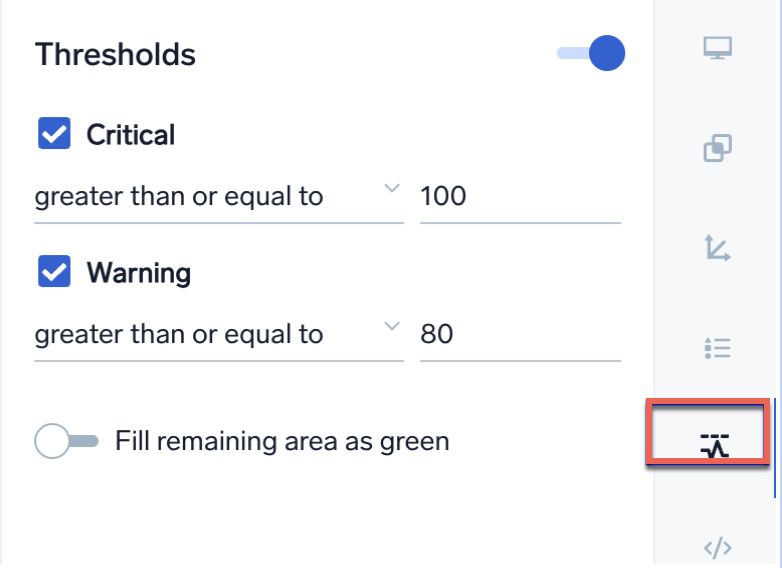Uncheck the Critical threshold checkbox
This screenshot has height=568, width=782.
(54, 134)
